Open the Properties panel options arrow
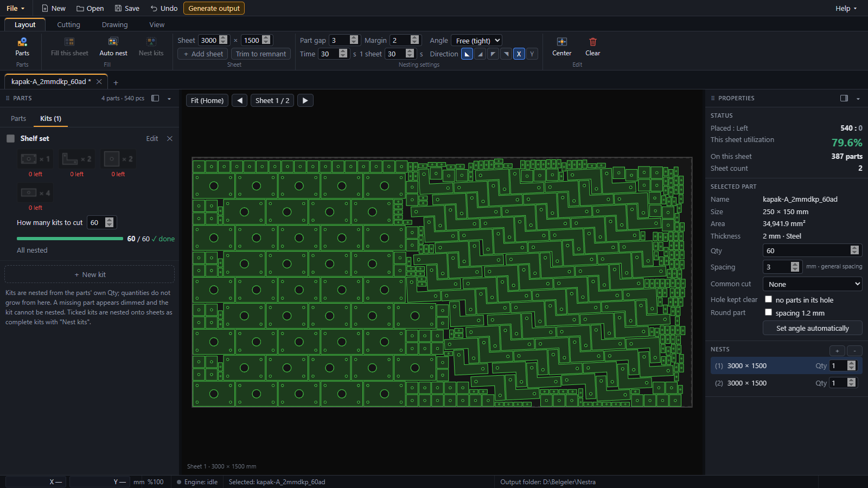This screenshot has height=488, width=868. click(x=858, y=99)
